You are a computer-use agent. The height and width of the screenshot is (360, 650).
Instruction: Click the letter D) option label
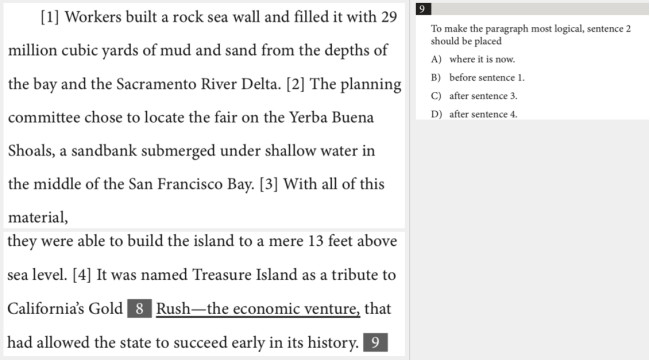point(436,114)
